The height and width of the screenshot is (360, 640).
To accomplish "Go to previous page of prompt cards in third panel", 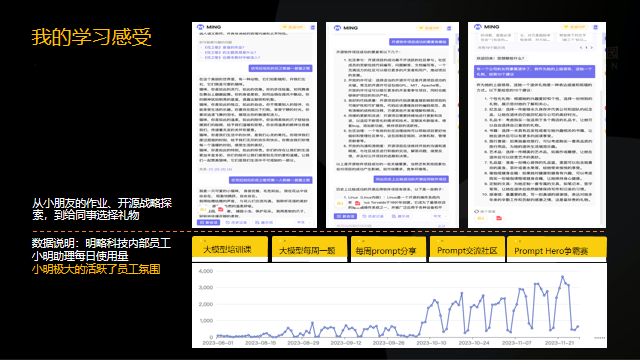I will [x=581, y=48].
